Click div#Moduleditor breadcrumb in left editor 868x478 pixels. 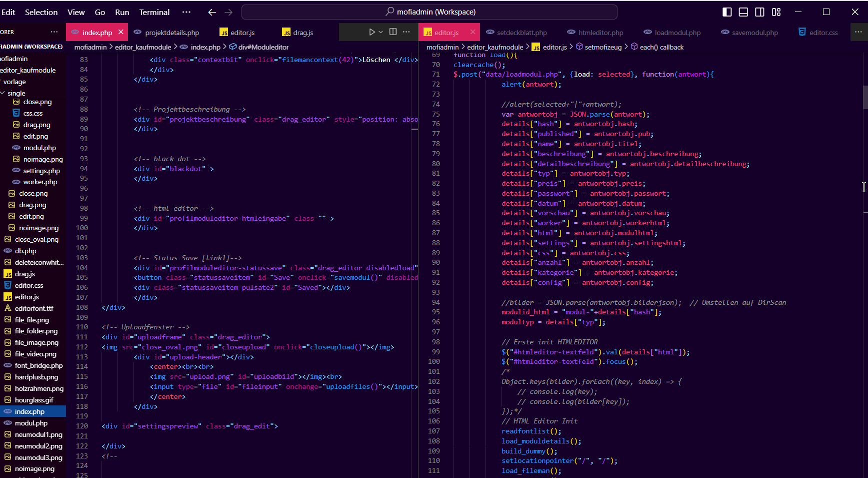coord(263,47)
